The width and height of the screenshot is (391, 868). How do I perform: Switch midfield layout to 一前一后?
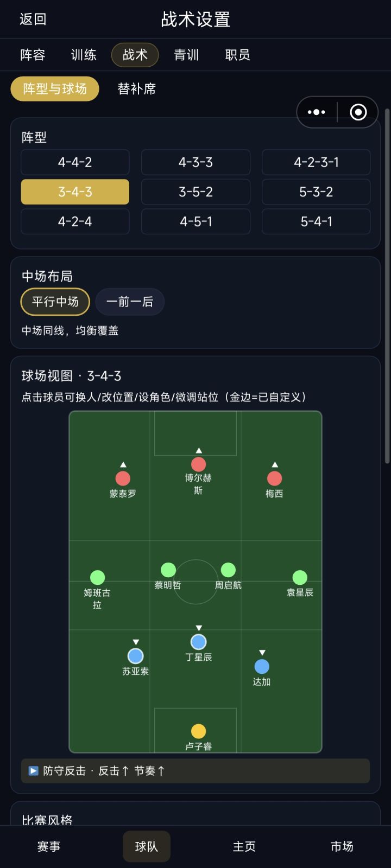click(x=130, y=302)
